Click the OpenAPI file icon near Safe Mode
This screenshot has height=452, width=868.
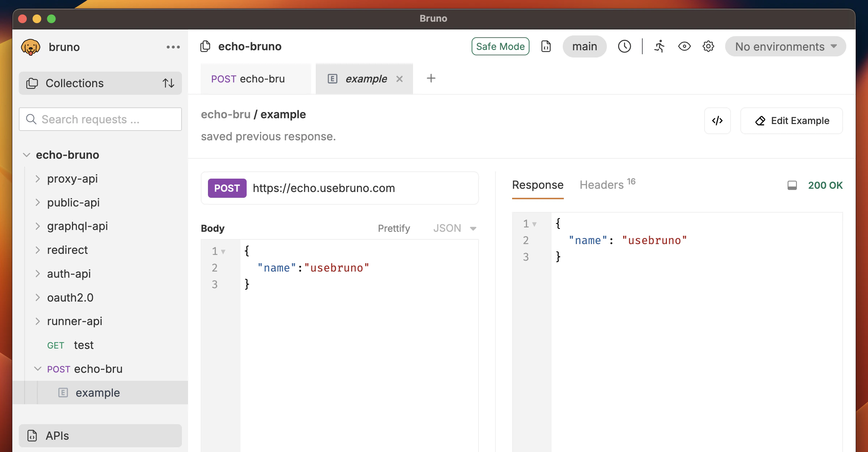coord(546,46)
